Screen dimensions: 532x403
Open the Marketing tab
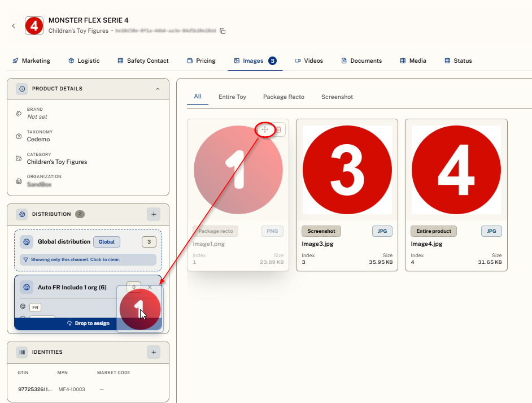point(31,61)
